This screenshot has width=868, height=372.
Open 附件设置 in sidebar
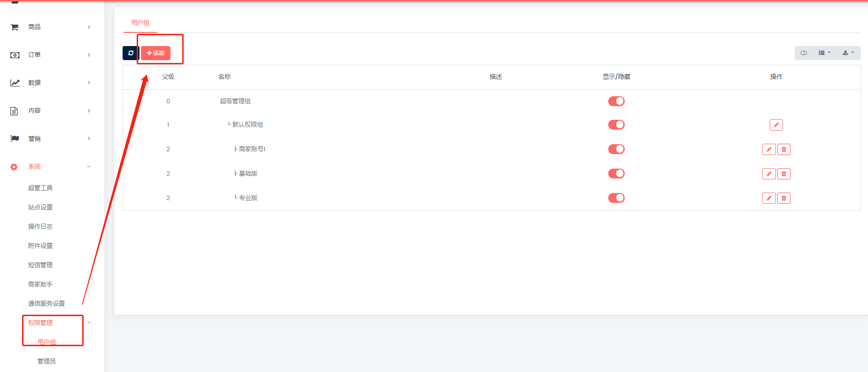click(x=40, y=246)
